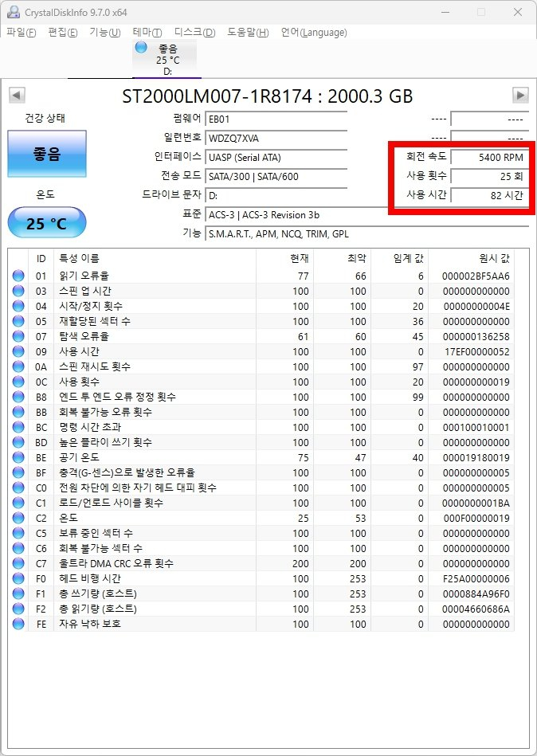Select the 탐색 오류율 attribute name

tap(84, 336)
